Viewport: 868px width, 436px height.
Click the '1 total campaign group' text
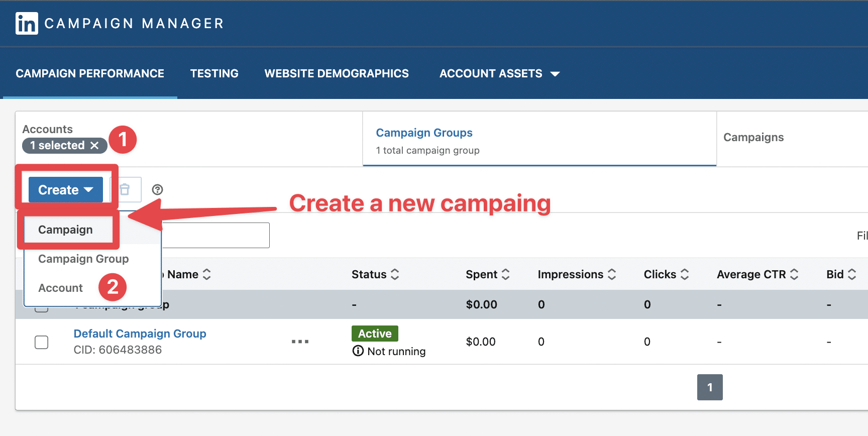click(x=427, y=150)
